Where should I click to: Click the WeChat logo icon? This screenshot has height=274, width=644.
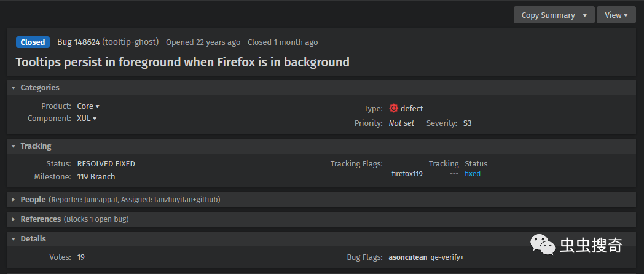(x=543, y=245)
